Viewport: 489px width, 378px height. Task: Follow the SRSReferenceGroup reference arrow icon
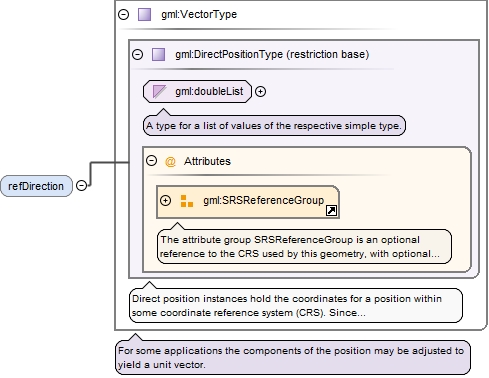[x=331, y=210]
